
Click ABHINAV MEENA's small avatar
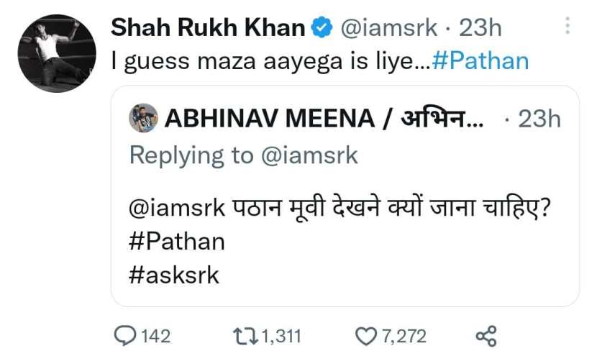[143, 118]
